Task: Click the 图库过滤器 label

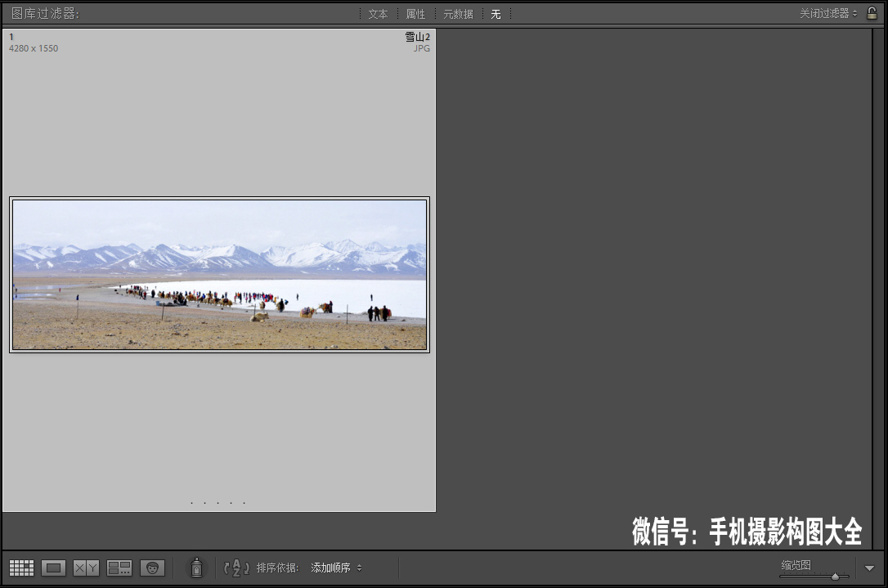Action: click(x=45, y=13)
